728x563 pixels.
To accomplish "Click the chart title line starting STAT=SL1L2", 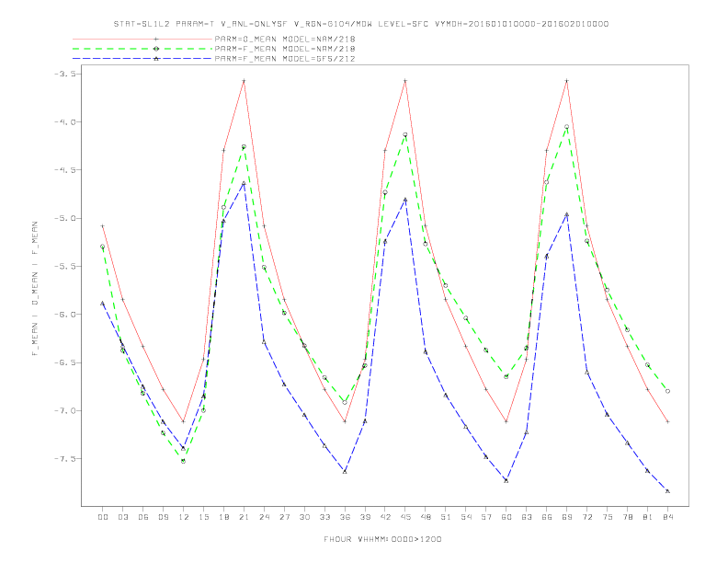I will click(360, 24).
